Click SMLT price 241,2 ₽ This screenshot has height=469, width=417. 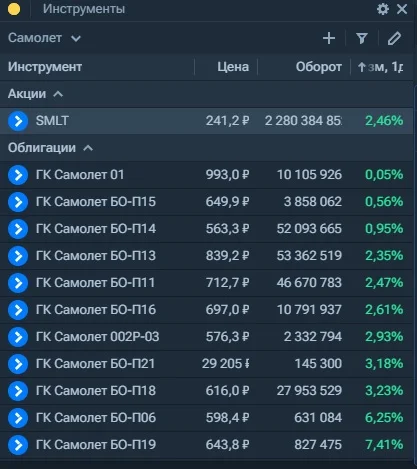pos(227,121)
